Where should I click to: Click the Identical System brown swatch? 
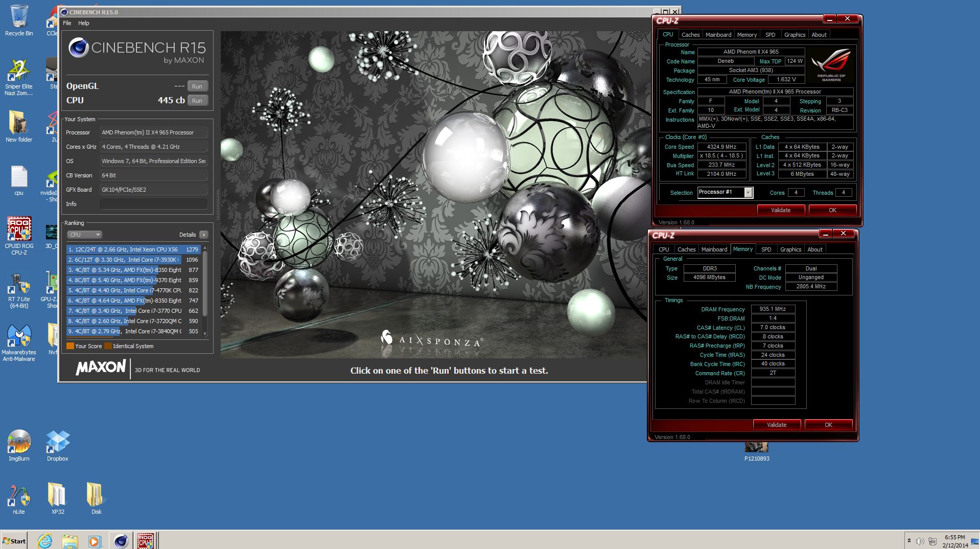(108, 346)
